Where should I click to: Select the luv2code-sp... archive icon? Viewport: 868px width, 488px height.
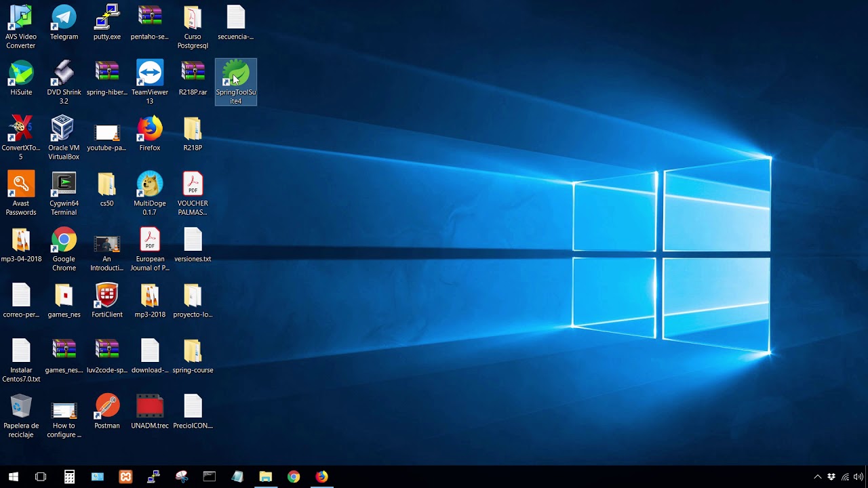tap(107, 357)
